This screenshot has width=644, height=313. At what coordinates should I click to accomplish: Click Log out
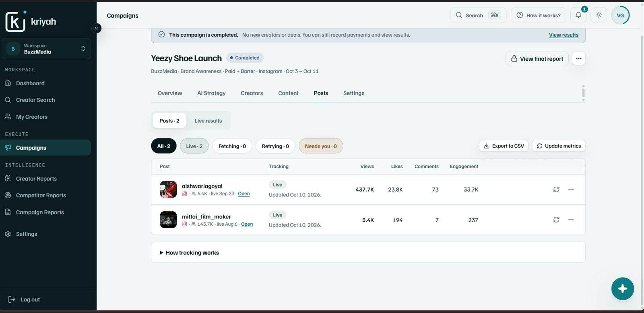pyautogui.click(x=24, y=299)
